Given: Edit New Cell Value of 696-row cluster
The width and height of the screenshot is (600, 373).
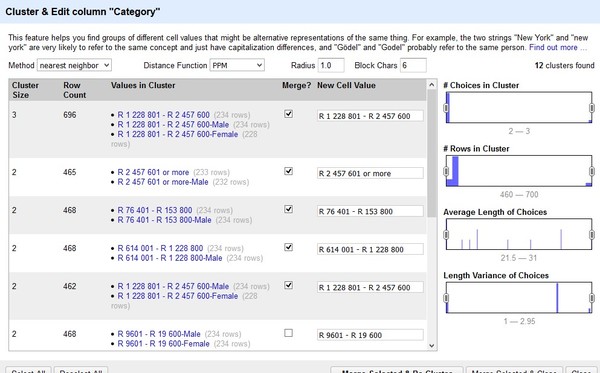Looking at the screenshot, I should (370, 116).
